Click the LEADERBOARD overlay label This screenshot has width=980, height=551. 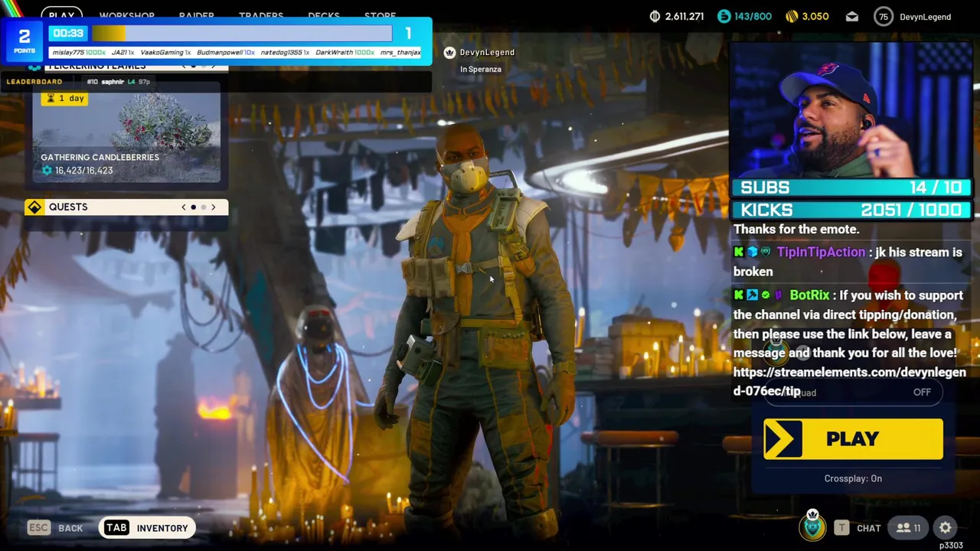(x=34, y=82)
